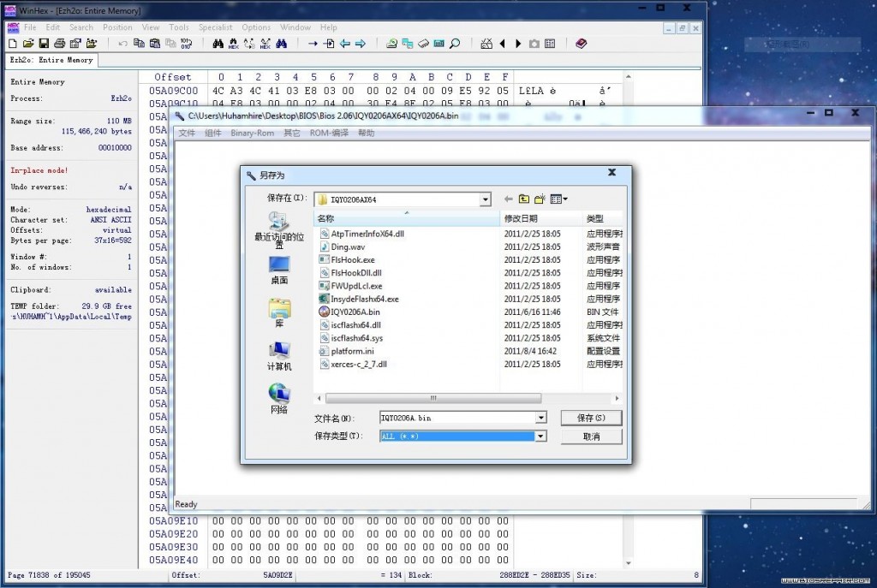Screen dimensions: 877x588
Task: Open 计算机 computer shortcut
Action: 279,356
